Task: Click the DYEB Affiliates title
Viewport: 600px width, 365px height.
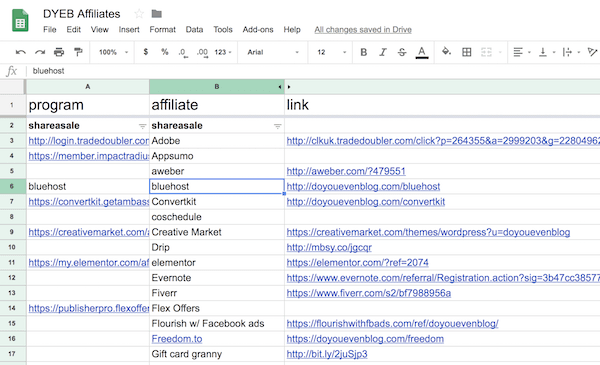Action: [82, 14]
